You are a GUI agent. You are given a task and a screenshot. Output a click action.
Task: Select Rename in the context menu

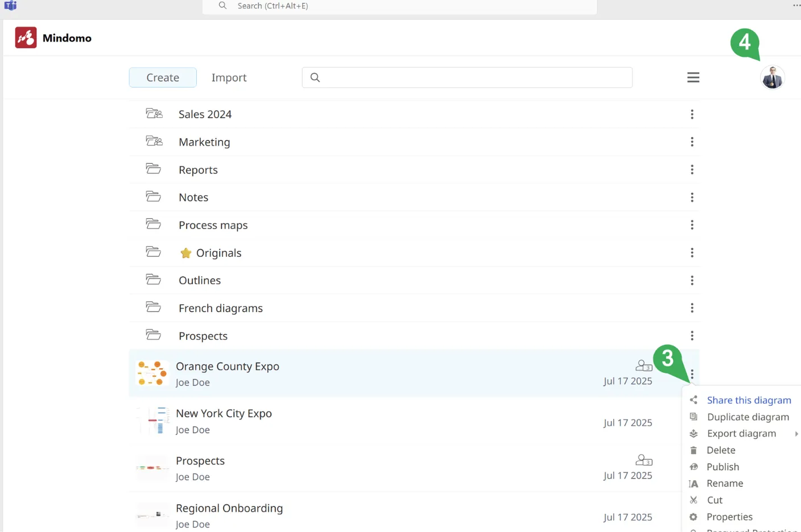725,484
